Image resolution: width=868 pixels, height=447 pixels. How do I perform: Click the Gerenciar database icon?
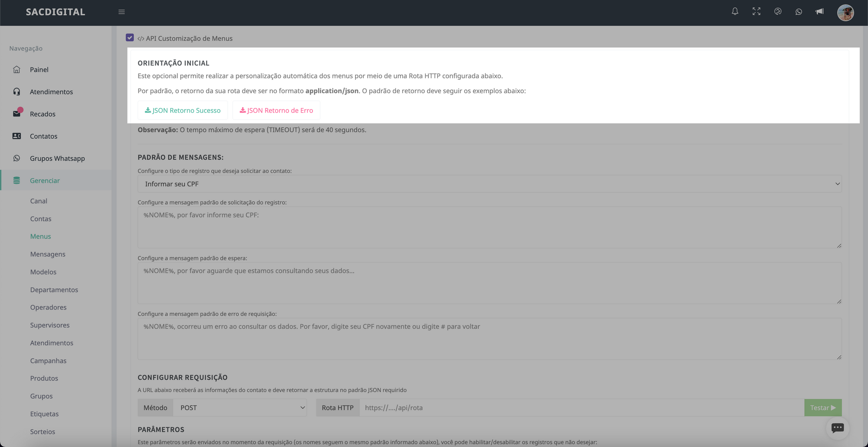16,180
